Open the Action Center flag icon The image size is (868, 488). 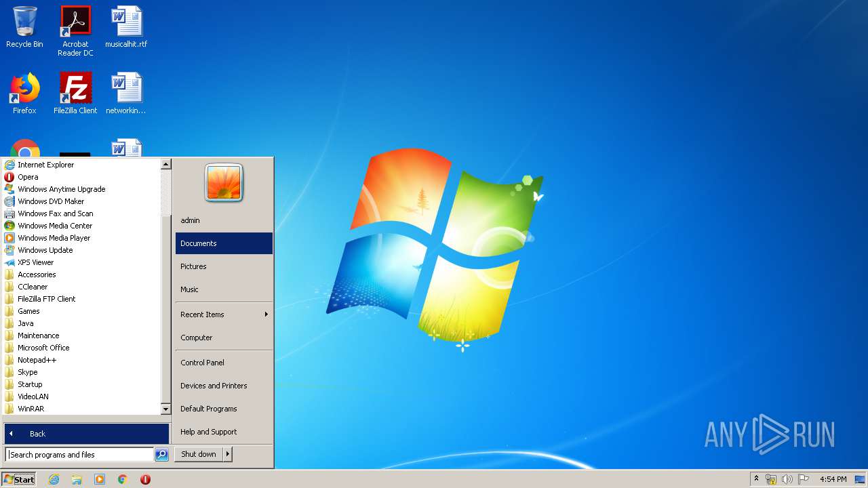coord(804,479)
